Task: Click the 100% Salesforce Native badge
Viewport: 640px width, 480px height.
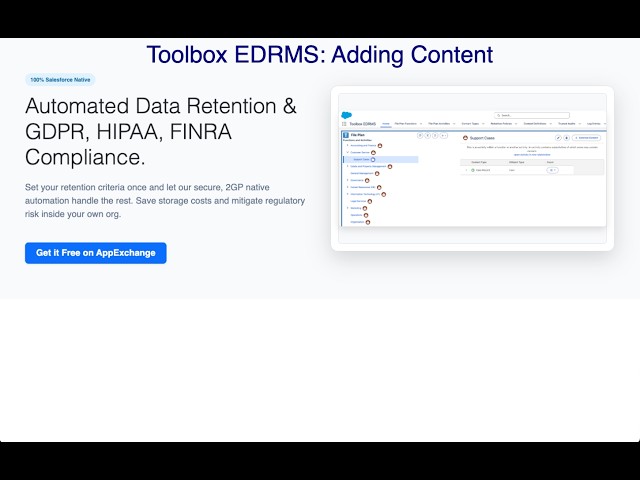Action: (x=60, y=80)
